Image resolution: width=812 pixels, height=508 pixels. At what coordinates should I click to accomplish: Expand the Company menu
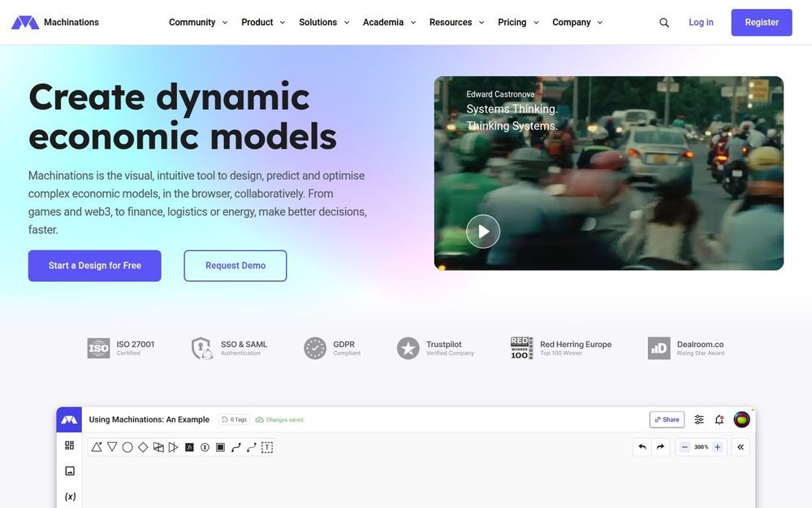(x=577, y=22)
